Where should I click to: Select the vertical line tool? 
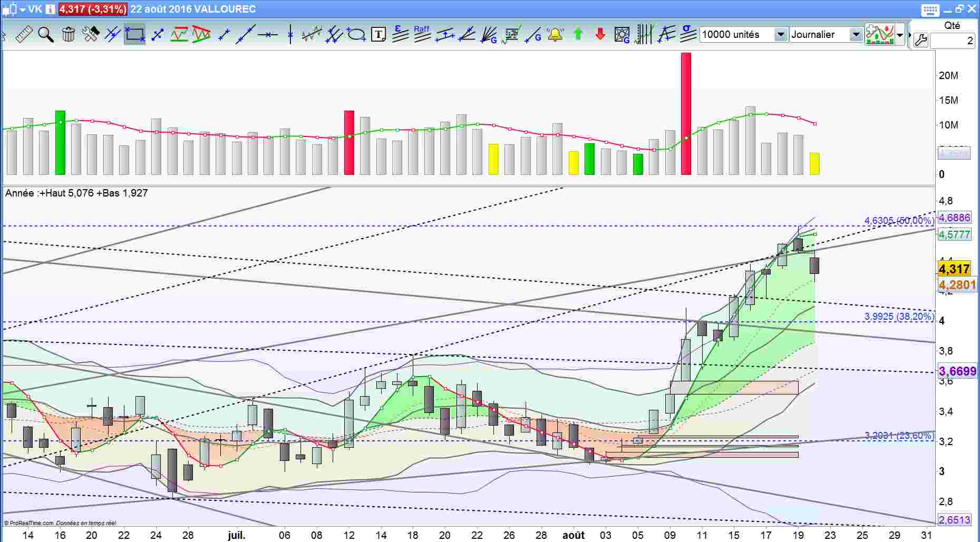(x=290, y=35)
